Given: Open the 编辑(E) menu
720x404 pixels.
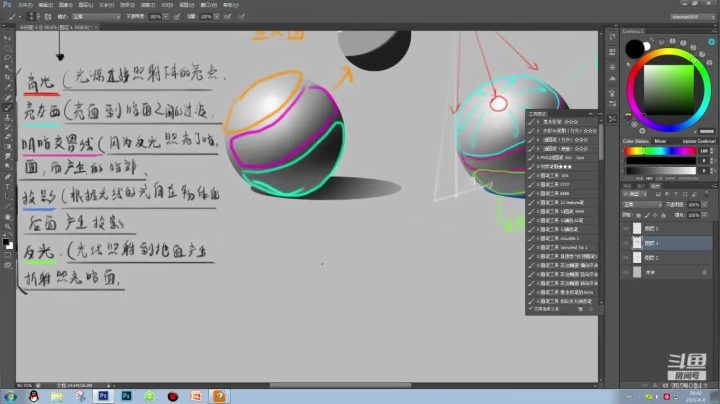Looking at the screenshot, I should click(x=45, y=5).
